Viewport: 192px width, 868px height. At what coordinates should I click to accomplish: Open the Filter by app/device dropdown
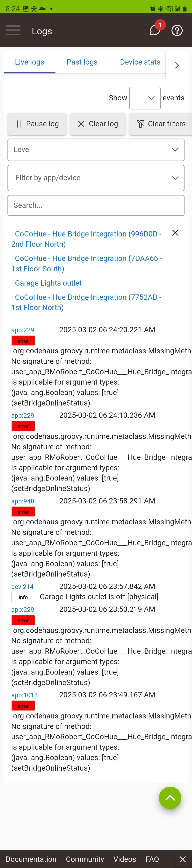click(96, 178)
